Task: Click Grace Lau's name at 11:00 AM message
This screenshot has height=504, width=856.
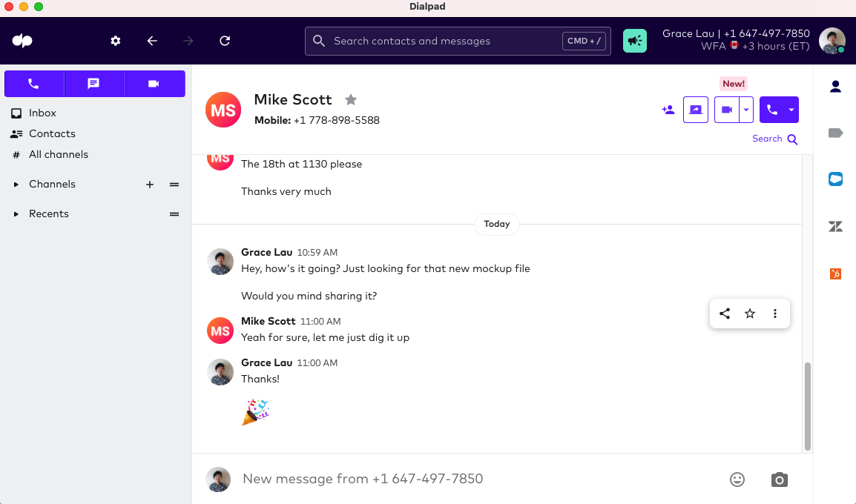Action: point(267,362)
